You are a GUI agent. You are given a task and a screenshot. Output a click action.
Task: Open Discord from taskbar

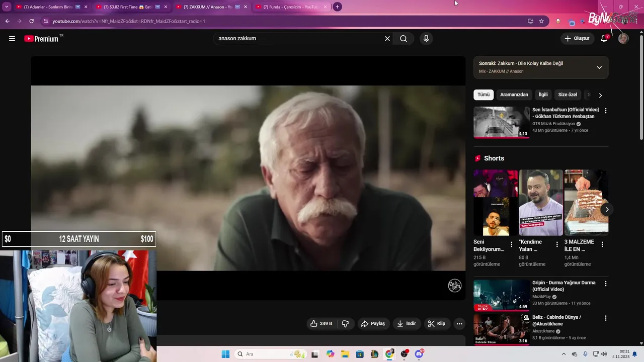coord(419,354)
